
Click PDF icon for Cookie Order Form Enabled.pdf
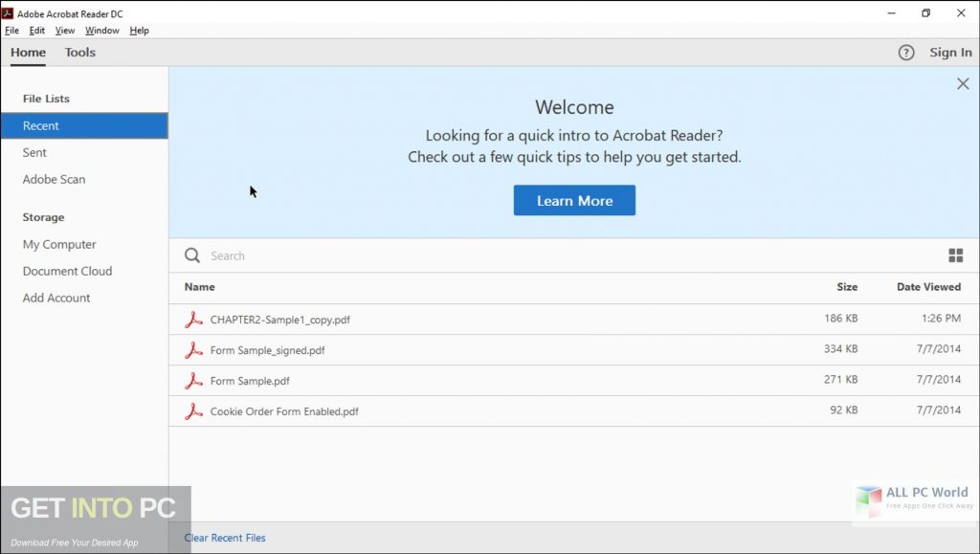pos(193,411)
